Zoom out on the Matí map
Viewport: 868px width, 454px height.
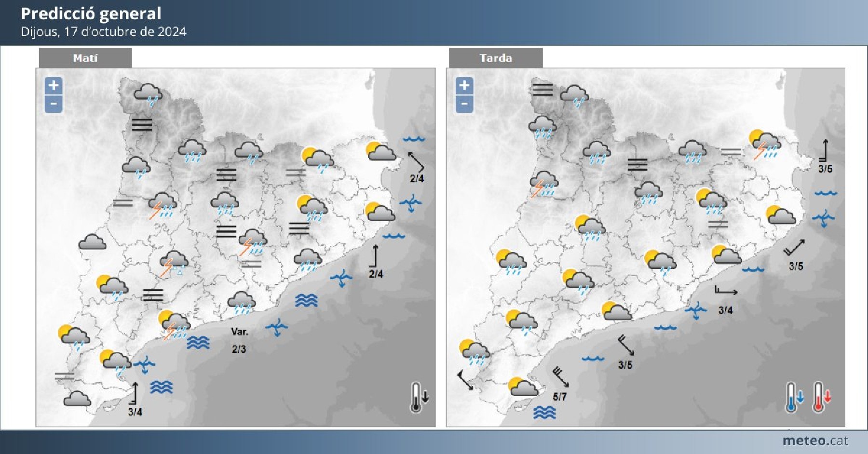tap(54, 104)
